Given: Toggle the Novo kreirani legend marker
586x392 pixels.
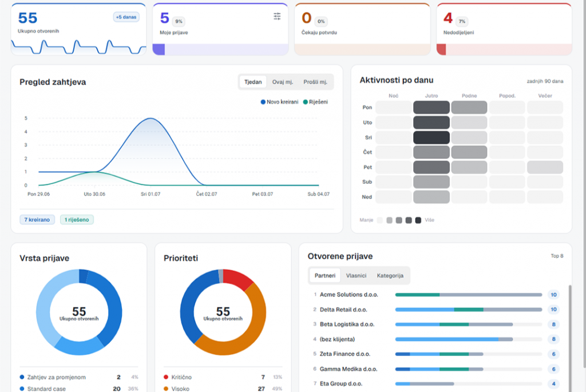Looking at the screenshot, I should [x=263, y=102].
